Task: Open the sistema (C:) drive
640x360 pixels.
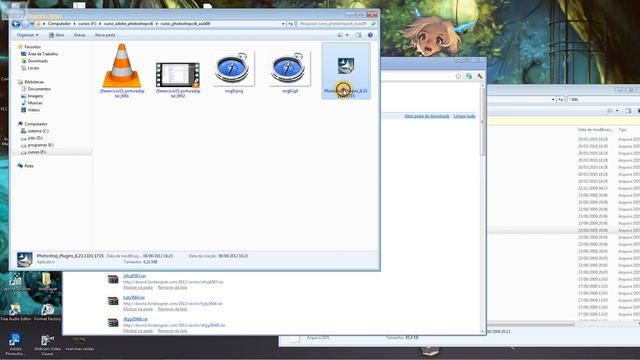Action: coord(35,131)
